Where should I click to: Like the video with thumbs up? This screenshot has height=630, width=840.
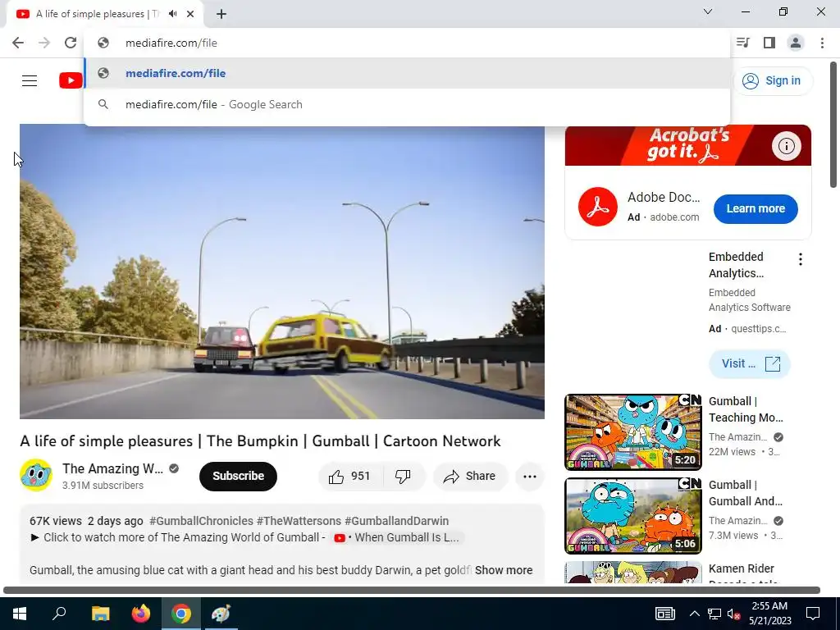(x=351, y=477)
